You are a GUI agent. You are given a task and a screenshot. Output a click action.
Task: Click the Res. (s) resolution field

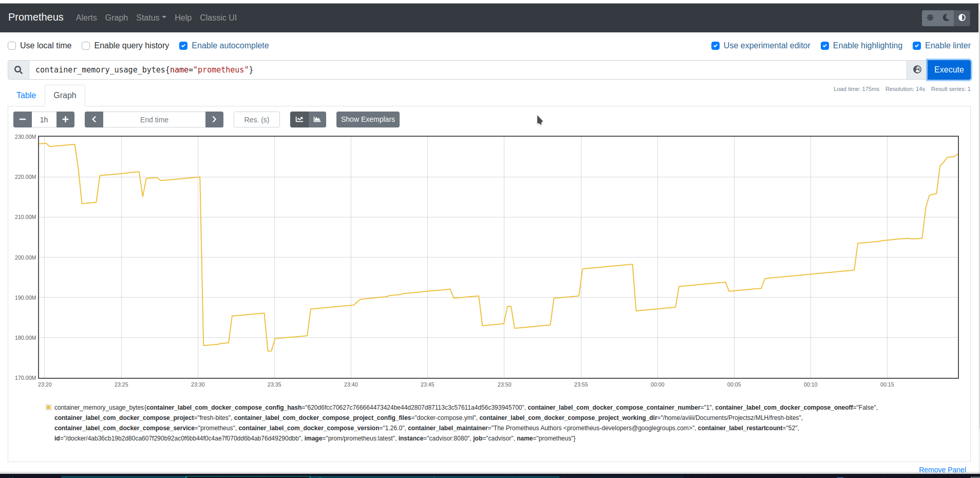coord(257,120)
